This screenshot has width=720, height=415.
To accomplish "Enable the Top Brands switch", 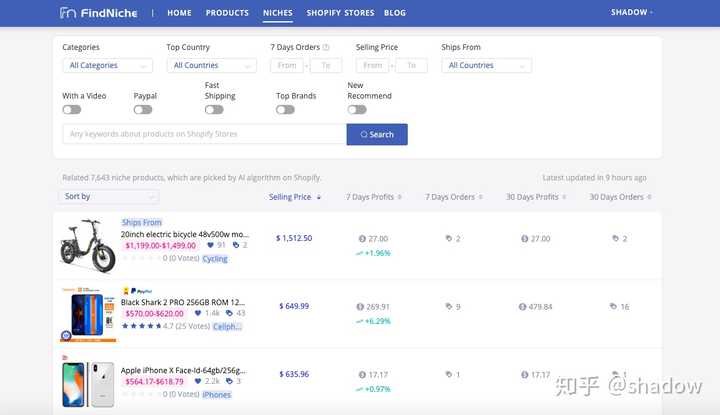I will [x=285, y=110].
